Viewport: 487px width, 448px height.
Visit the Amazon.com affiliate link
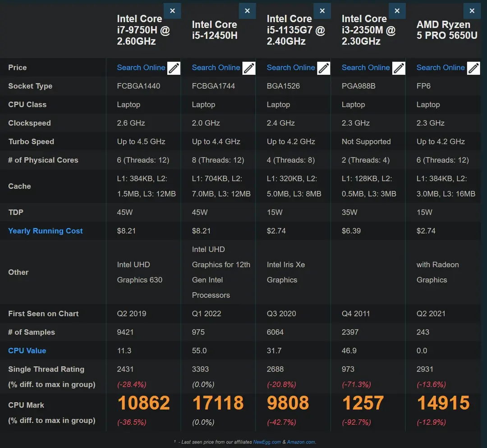[301, 442]
